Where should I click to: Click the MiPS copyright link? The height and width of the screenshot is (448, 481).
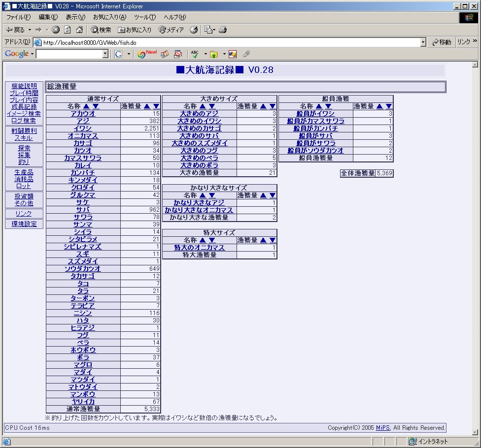(x=382, y=428)
